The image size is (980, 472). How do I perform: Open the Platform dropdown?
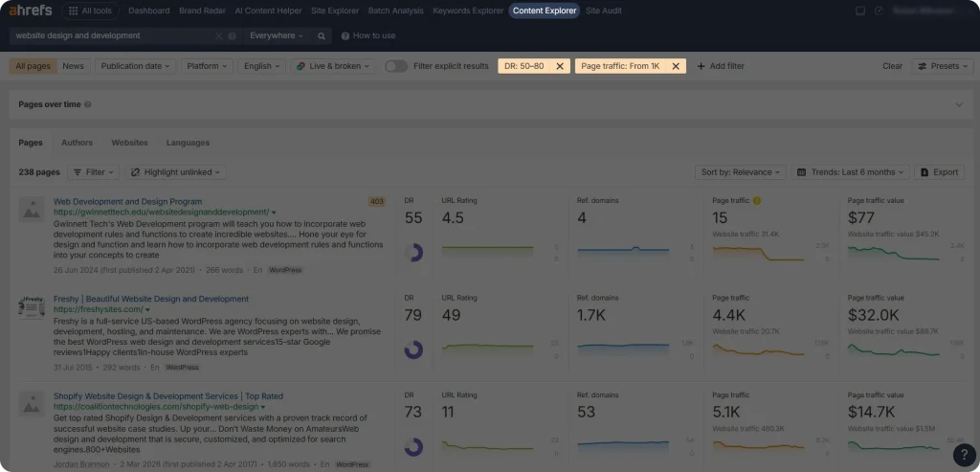(x=207, y=66)
